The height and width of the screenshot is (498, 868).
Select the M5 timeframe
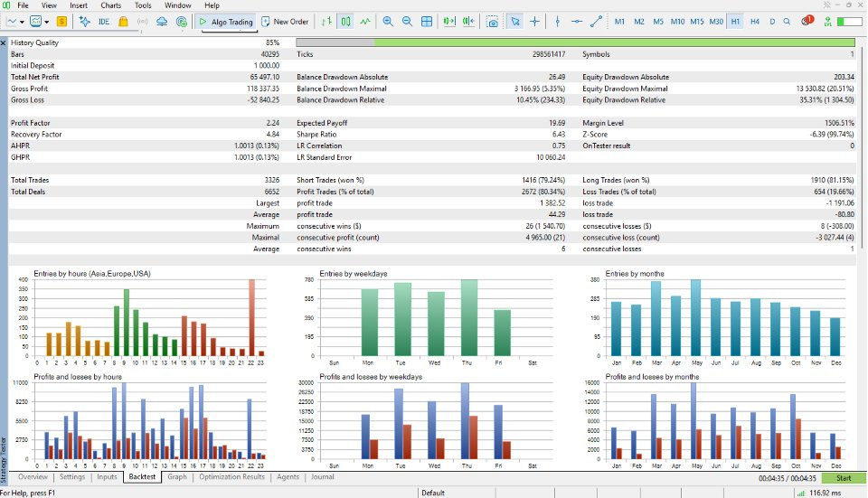click(658, 22)
